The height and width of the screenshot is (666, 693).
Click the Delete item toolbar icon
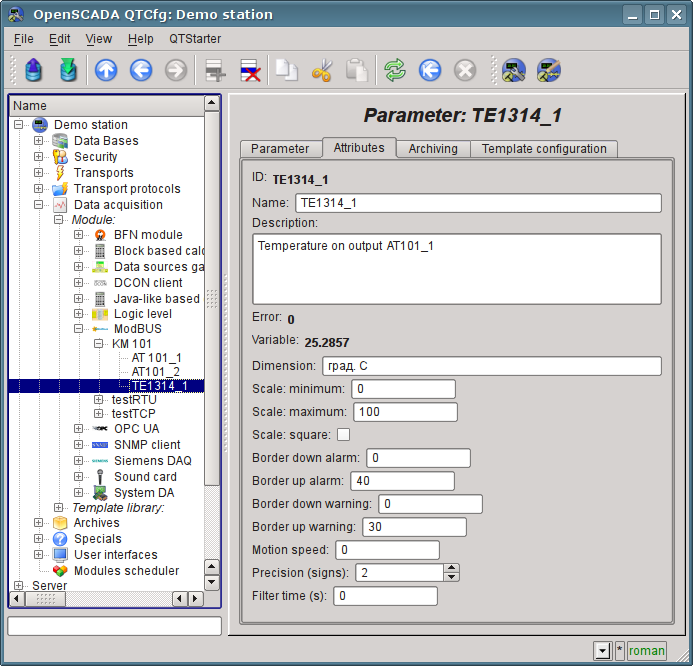(249, 70)
